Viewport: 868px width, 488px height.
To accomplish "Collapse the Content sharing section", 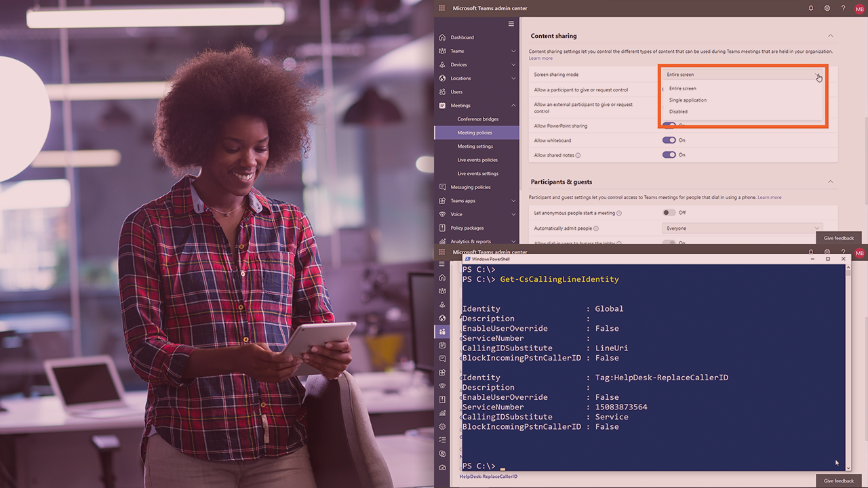I will [x=830, y=36].
